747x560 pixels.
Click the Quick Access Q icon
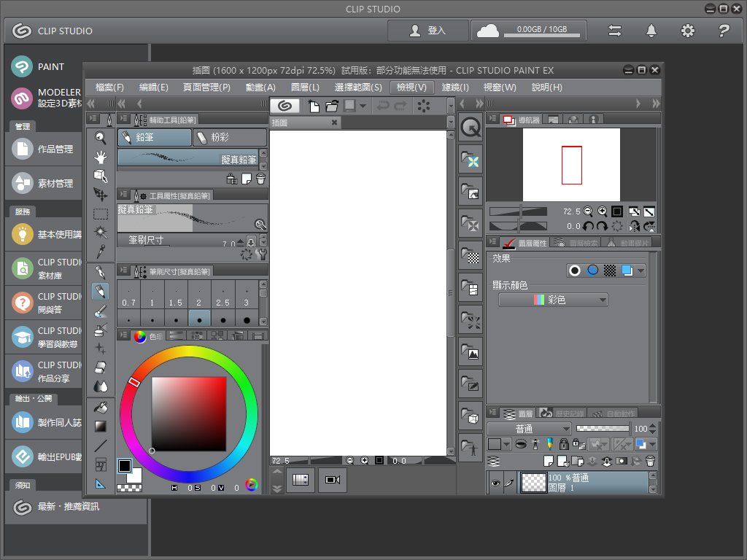coord(471,127)
